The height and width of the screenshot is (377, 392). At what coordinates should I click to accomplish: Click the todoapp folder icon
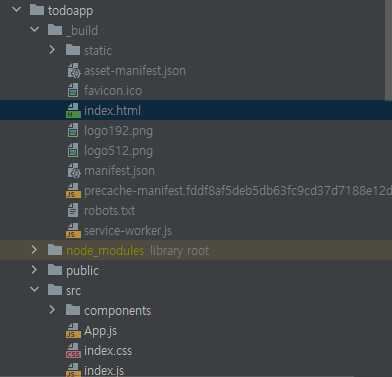[x=37, y=10]
